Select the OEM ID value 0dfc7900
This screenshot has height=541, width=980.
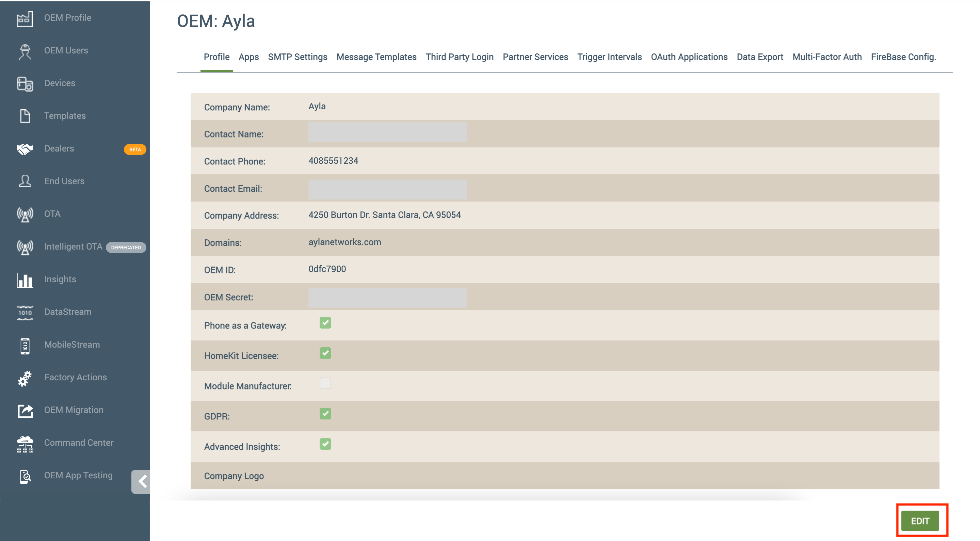(327, 269)
